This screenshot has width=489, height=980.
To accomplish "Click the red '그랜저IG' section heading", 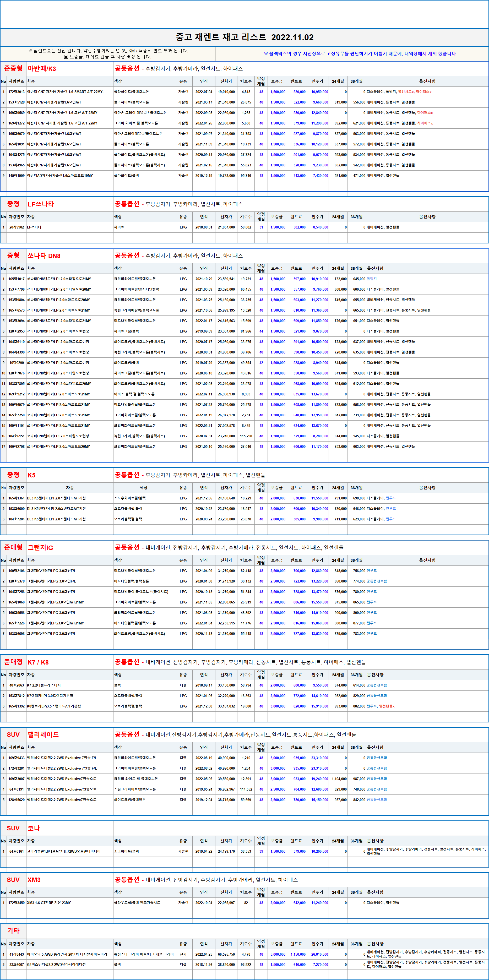I will (40, 548).
